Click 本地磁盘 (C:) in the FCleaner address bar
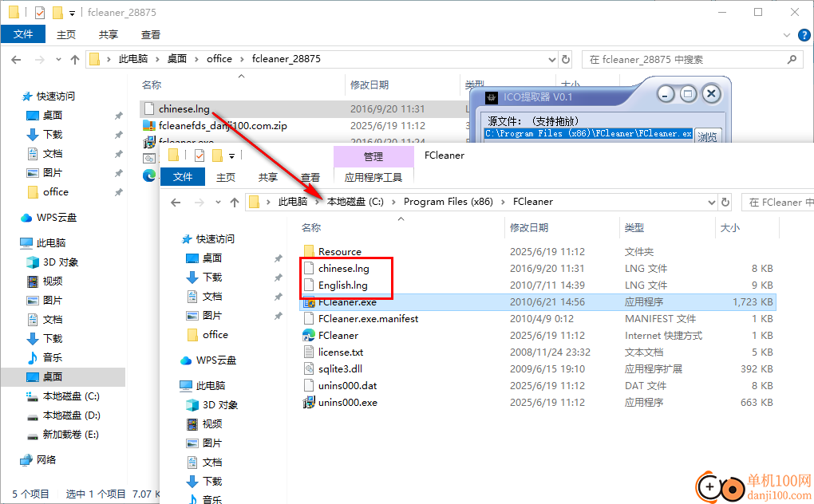This screenshot has height=504, width=814. [355, 202]
